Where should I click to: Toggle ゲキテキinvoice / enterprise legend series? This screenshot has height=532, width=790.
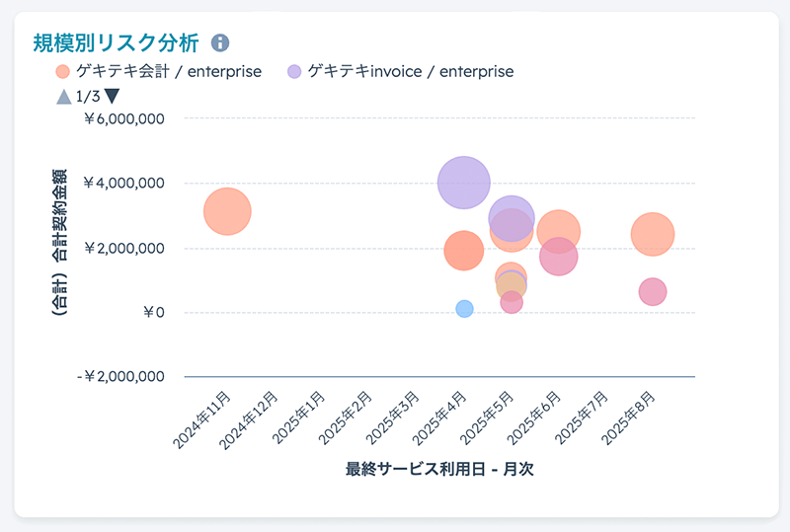[410, 71]
